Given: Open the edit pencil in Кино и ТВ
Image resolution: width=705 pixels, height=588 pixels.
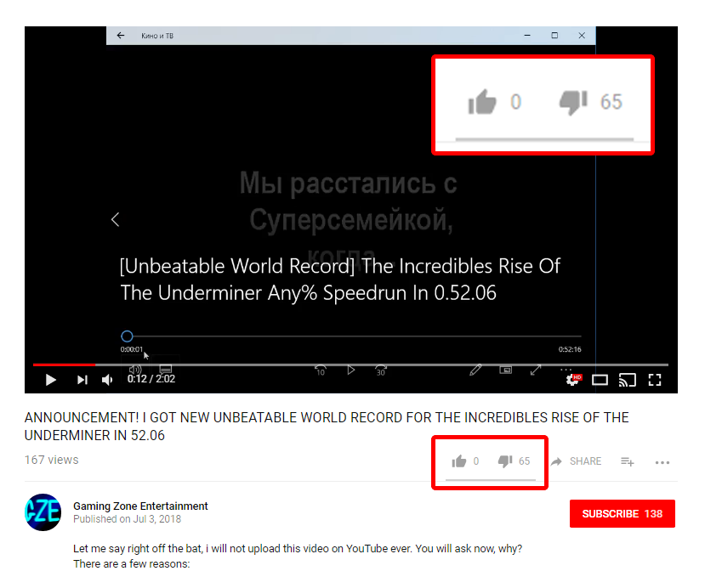Looking at the screenshot, I should point(475,370).
